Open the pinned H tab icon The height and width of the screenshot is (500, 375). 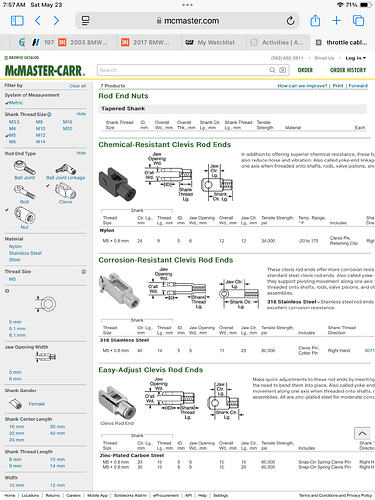[35, 42]
